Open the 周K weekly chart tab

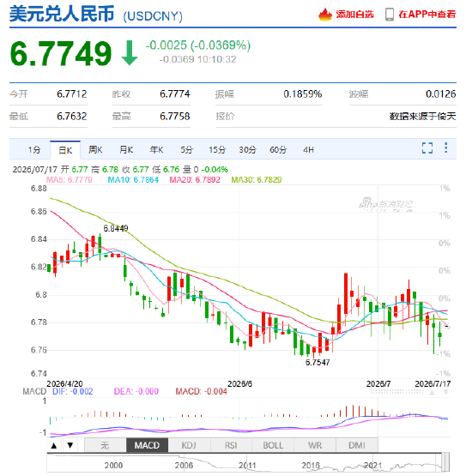point(95,149)
